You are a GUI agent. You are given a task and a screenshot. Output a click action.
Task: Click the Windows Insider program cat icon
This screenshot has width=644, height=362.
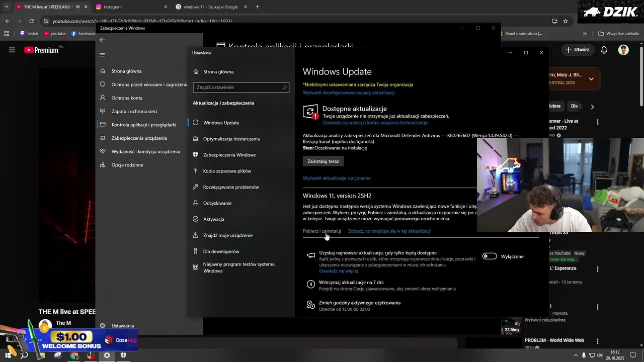[x=196, y=267]
